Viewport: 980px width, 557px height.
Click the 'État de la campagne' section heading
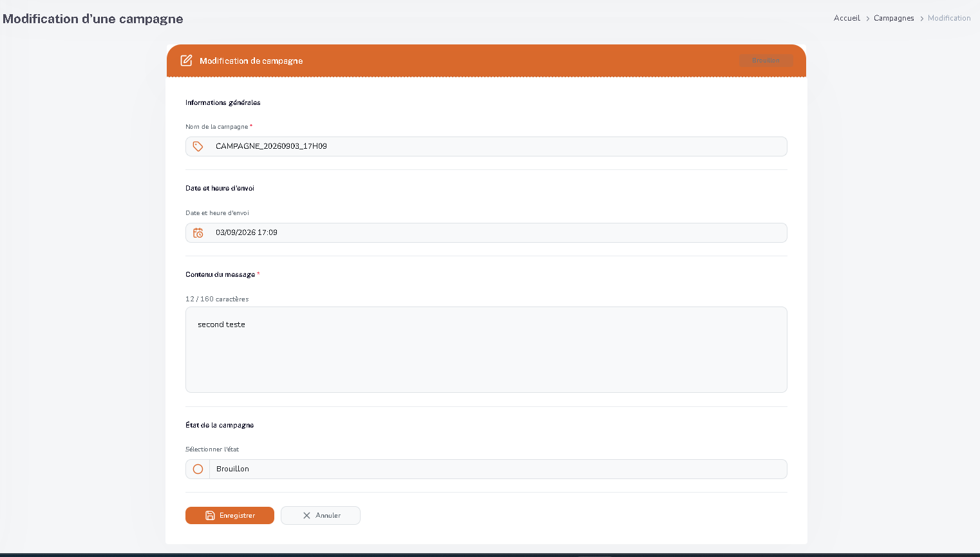pos(220,425)
